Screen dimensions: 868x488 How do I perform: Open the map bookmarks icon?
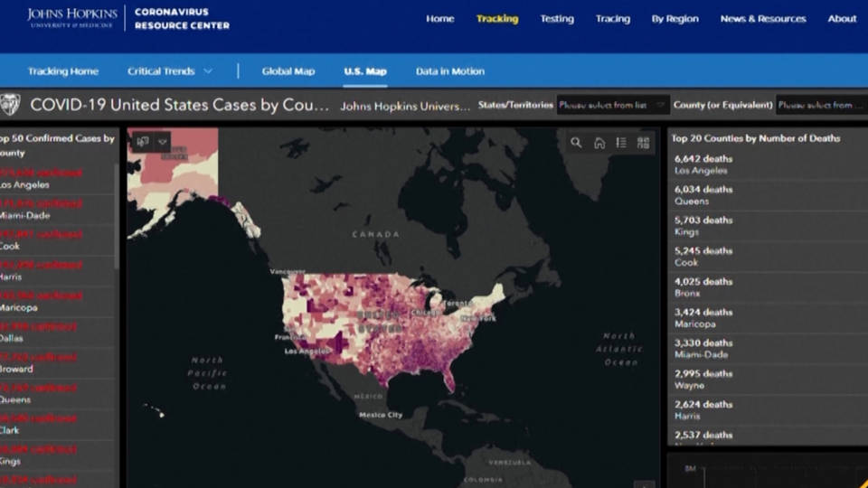click(143, 142)
